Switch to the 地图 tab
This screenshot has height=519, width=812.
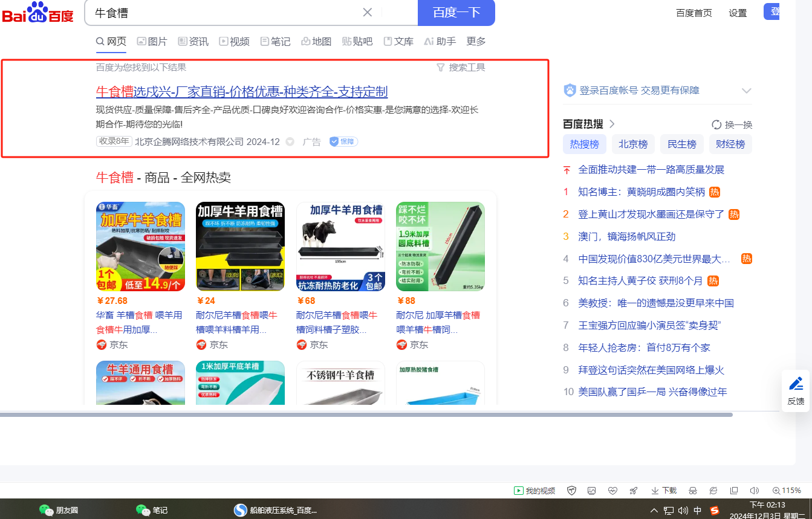coord(316,41)
